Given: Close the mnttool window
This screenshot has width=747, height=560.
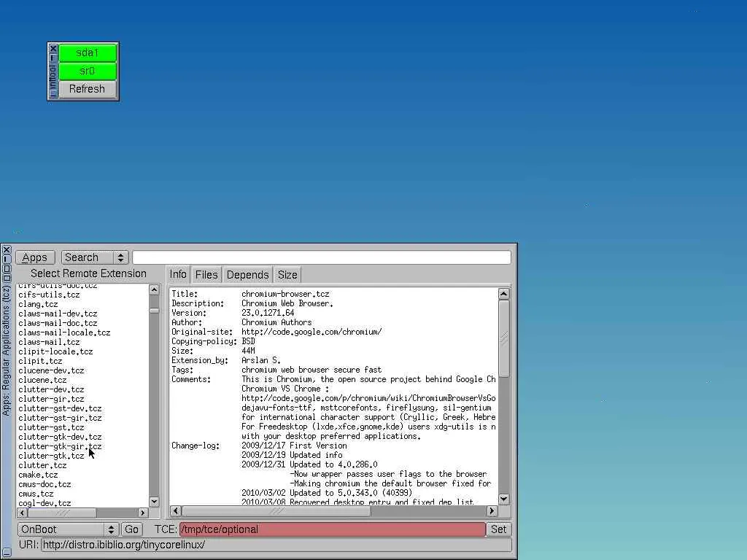Looking at the screenshot, I should [53, 49].
